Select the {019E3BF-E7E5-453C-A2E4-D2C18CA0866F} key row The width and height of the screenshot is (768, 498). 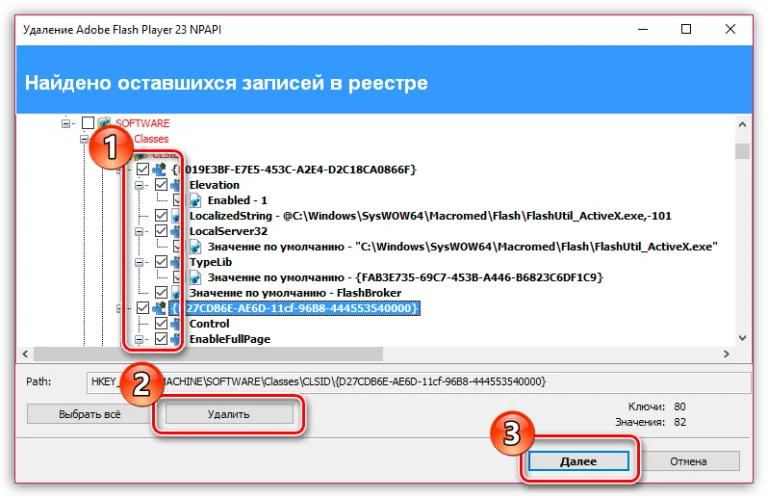tap(294, 169)
